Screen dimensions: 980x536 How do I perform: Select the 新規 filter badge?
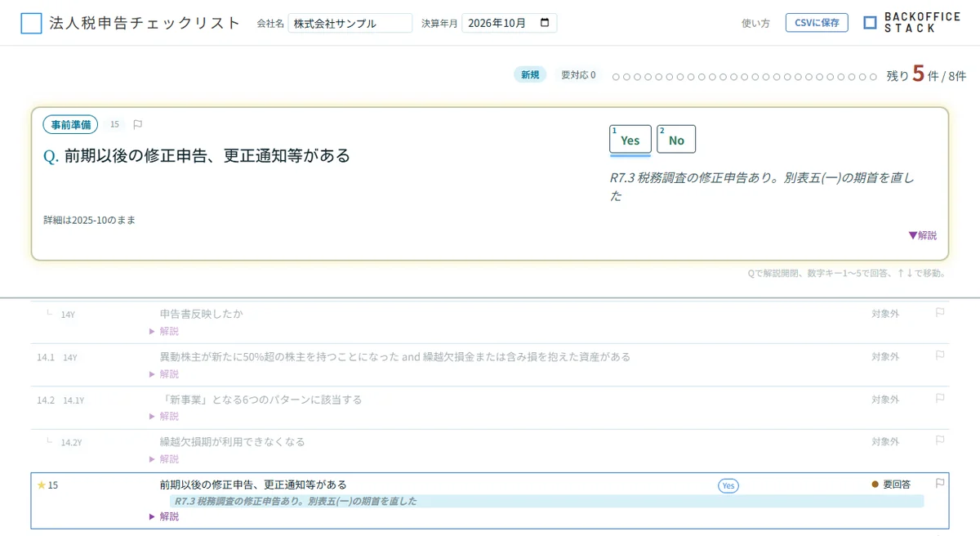(x=531, y=75)
